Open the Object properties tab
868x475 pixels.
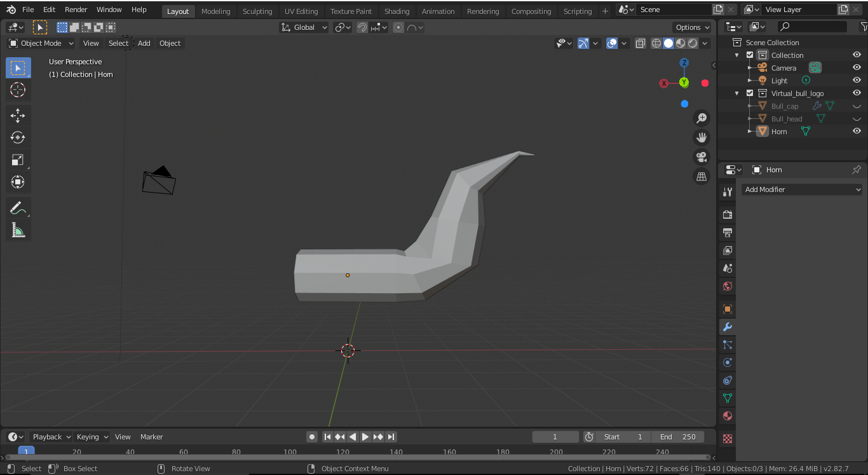[x=728, y=309]
